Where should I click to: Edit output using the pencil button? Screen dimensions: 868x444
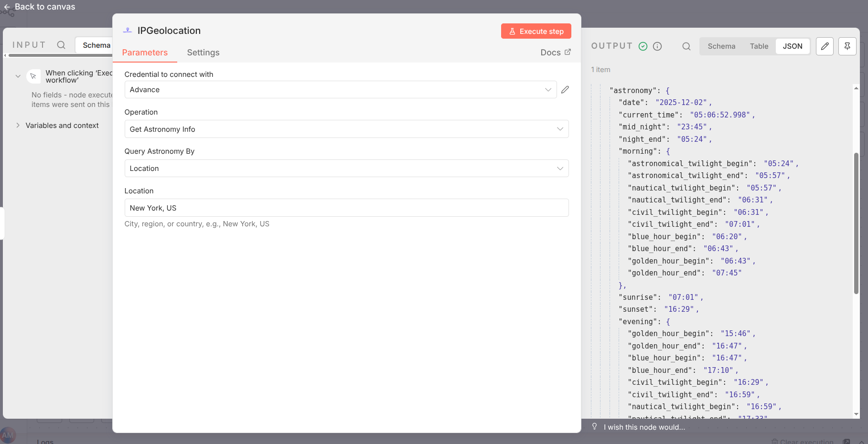click(x=825, y=46)
